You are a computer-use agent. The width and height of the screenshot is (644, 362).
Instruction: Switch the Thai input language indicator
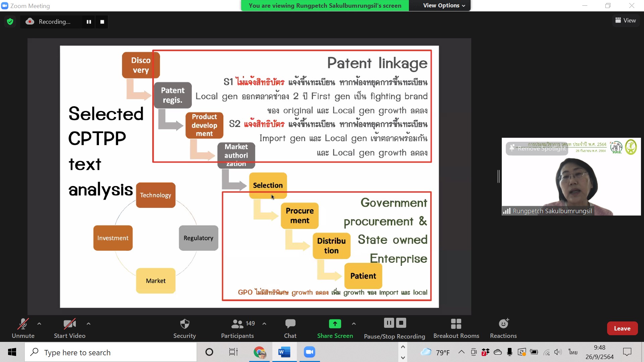pos(573,352)
